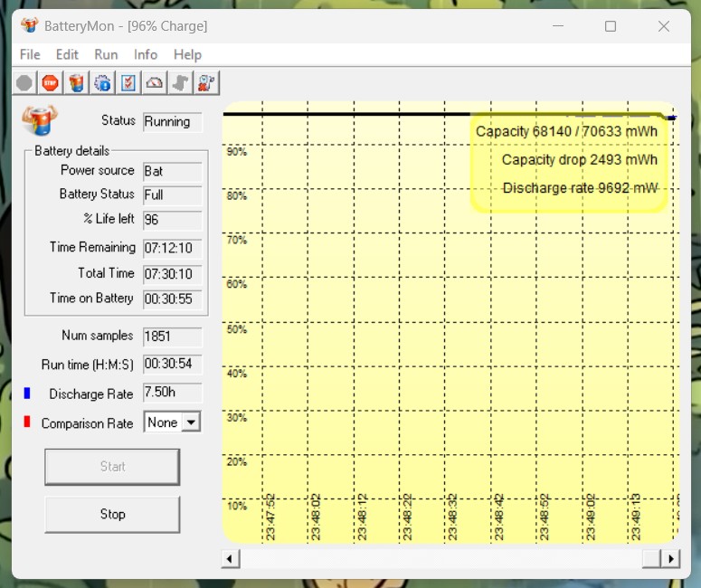Click the Run time value 00:30:54

(x=173, y=364)
